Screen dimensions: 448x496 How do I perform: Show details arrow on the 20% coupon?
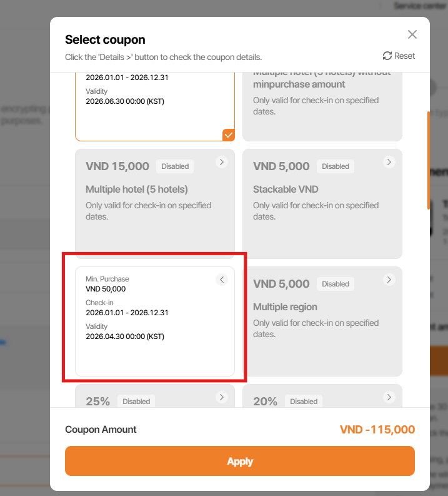point(389,397)
